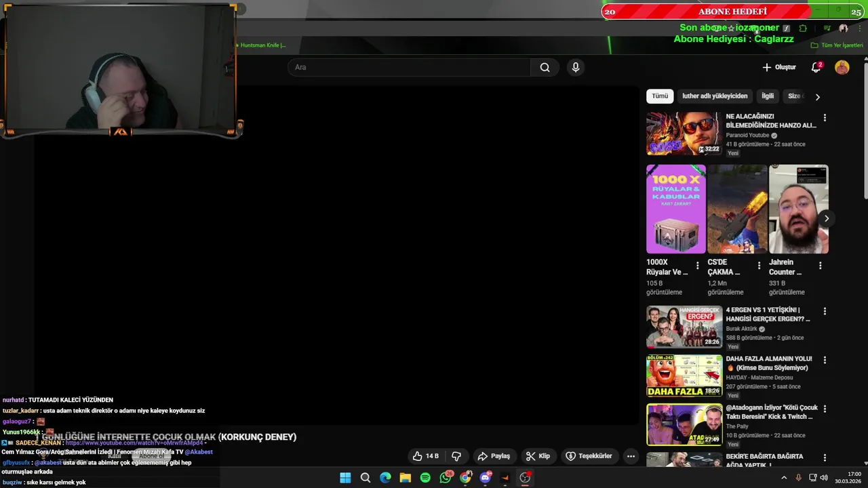Viewport: 868px width, 488px height.
Task: Open 1000X Rüyalar Ve Kabuslar short
Action: (676, 209)
